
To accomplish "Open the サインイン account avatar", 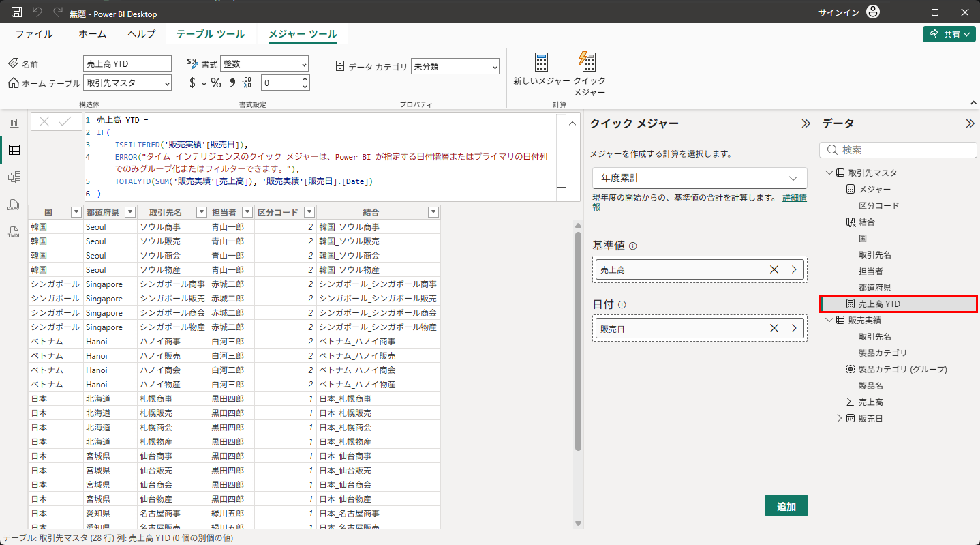I will coord(873,12).
